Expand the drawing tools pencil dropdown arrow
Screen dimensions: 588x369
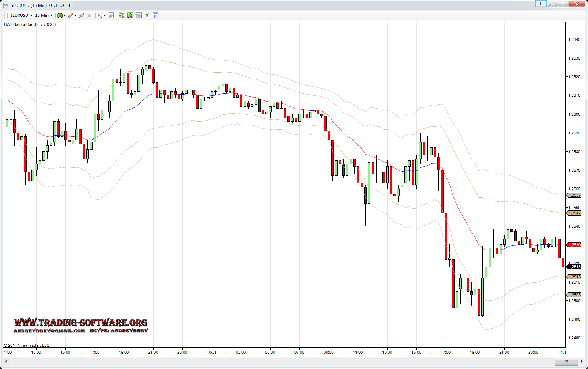[75, 15]
